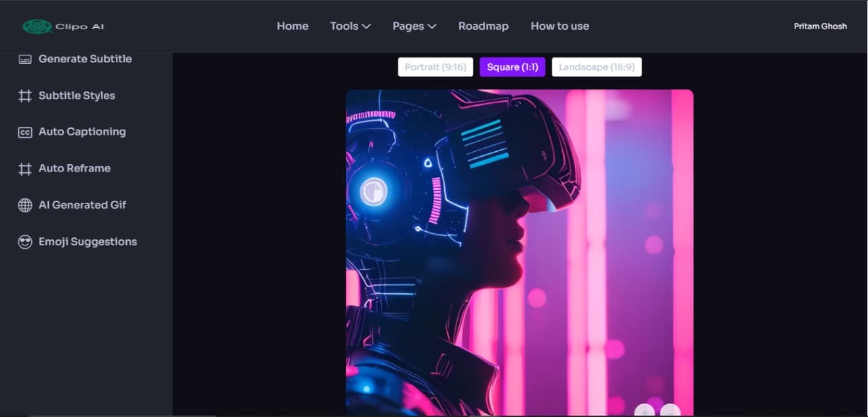This screenshot has height=417, width=868.
Task: Open AI Generated Gif page
Action: point(83,205)
